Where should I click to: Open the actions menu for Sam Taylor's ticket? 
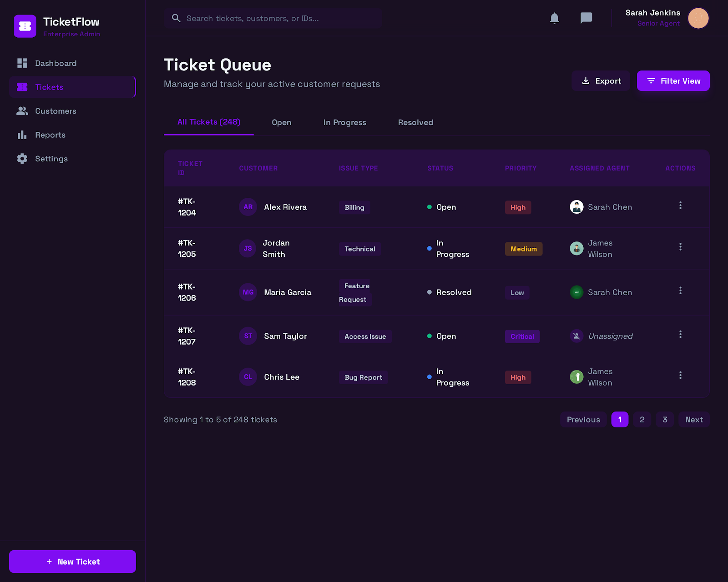[x=680, y=334]
